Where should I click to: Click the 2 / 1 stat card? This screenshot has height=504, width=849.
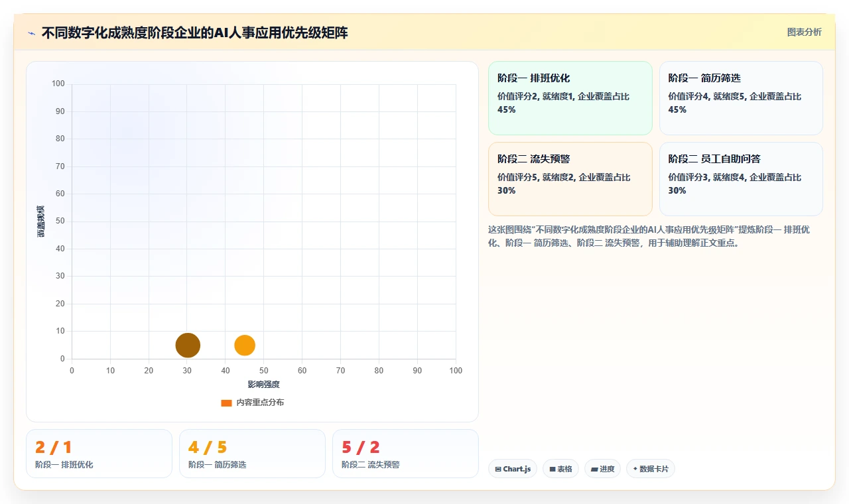[99, 454]
